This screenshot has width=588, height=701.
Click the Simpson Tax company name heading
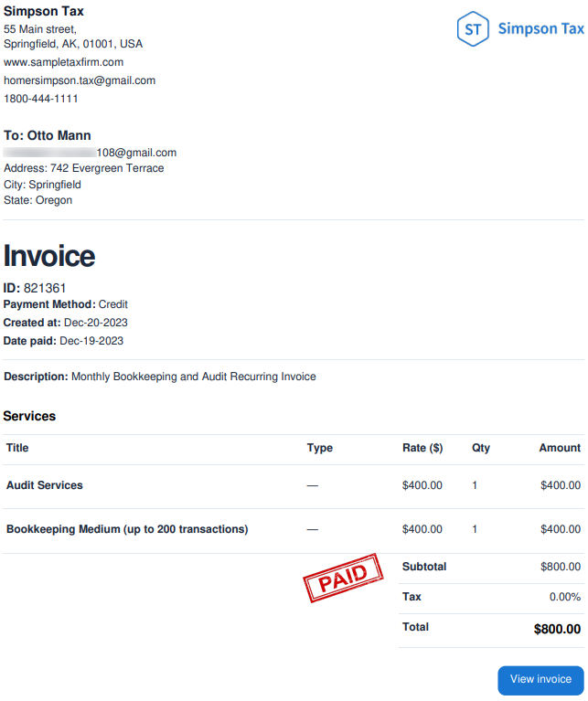click(44, 11)
